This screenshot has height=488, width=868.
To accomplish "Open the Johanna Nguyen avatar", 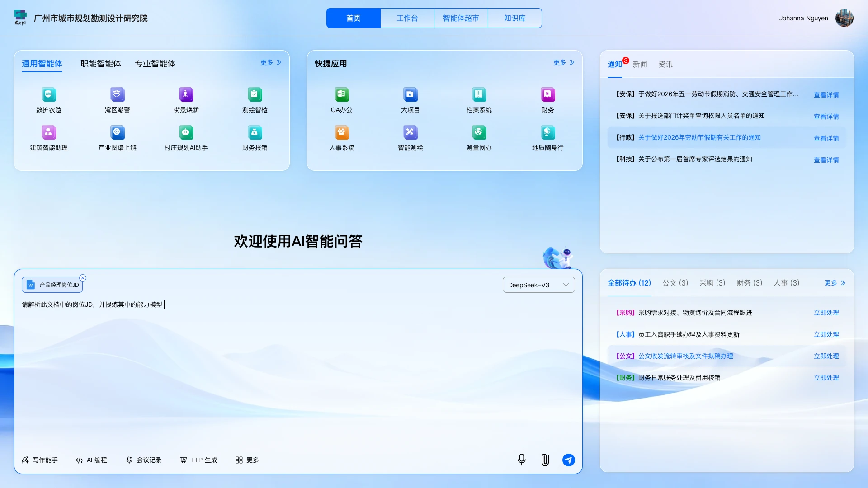I will coord(844,18).
